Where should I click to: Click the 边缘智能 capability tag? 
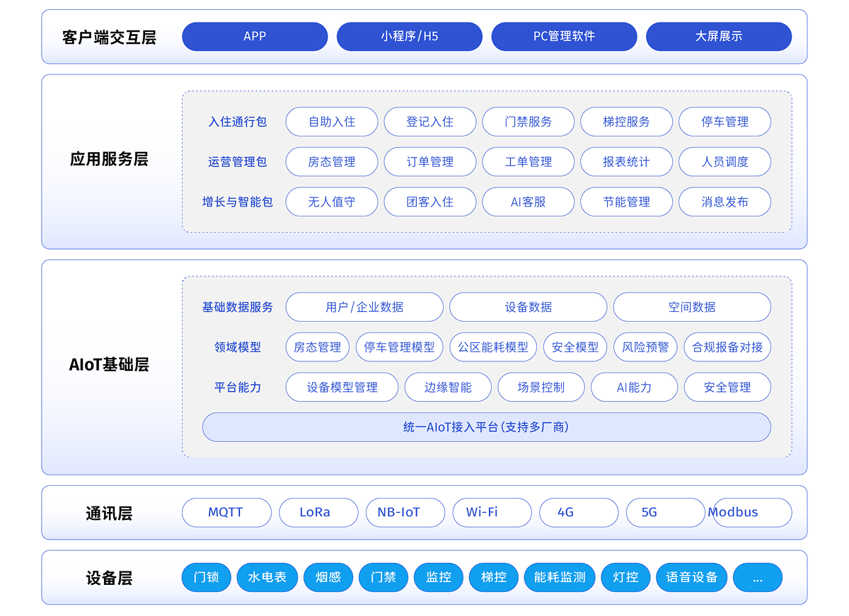coord(447,388)
